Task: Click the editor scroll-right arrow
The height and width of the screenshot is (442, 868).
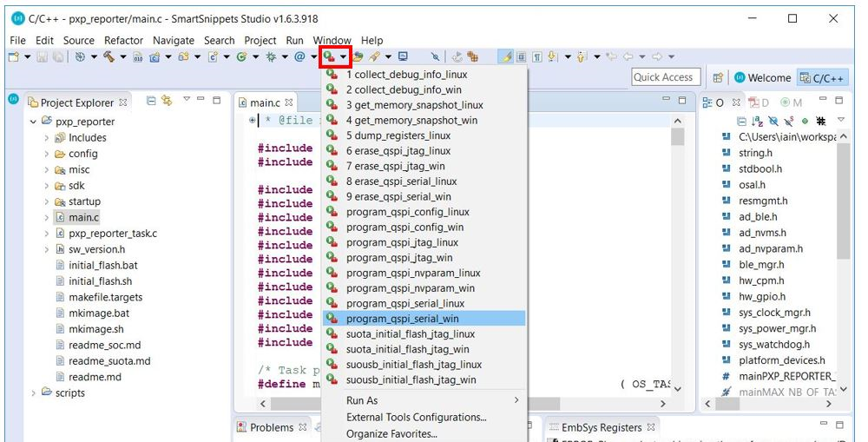Action: coord(662,403)
